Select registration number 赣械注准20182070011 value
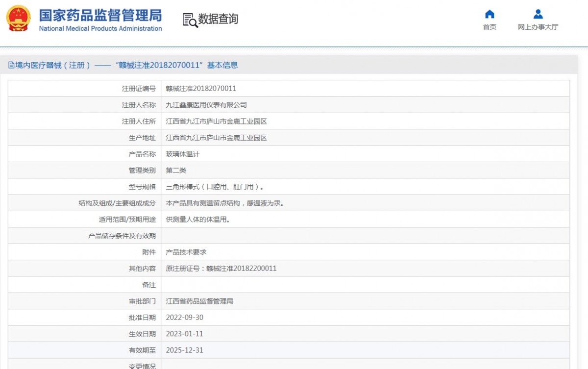Image resolution: width=588 pixels, height=369 pixels. coord(201,89)
